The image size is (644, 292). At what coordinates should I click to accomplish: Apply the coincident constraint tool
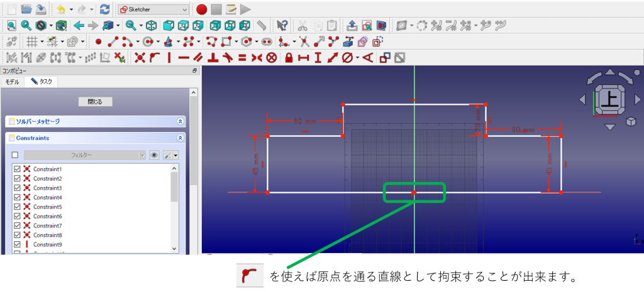(140, 58)
